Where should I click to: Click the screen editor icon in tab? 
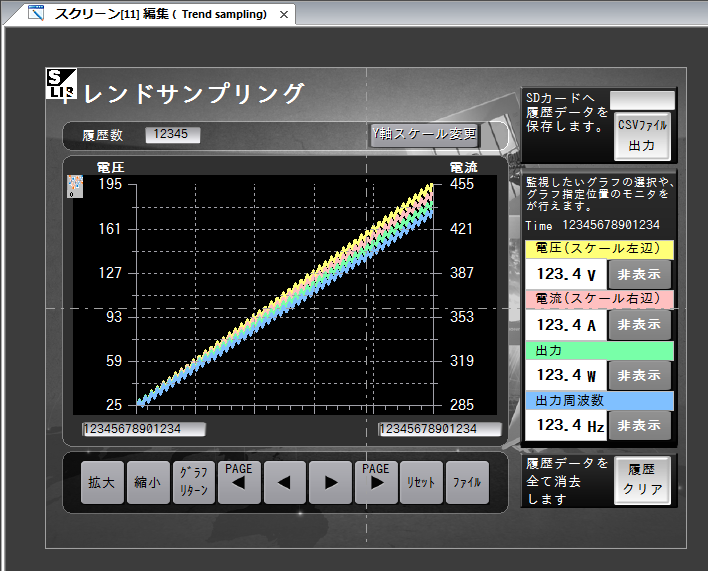point(37,14)
